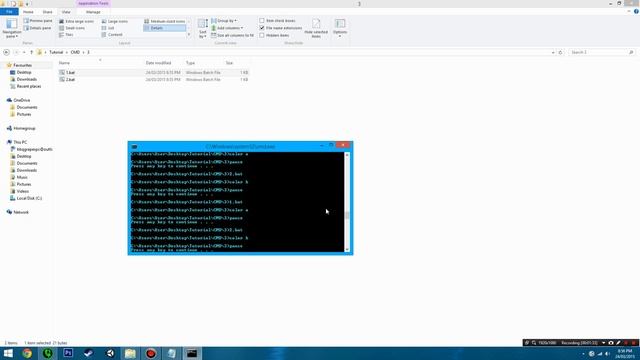Viewport: 640px width, 360px height.
Task: Switch layout to Extra large icons
Action: [76, 21]
